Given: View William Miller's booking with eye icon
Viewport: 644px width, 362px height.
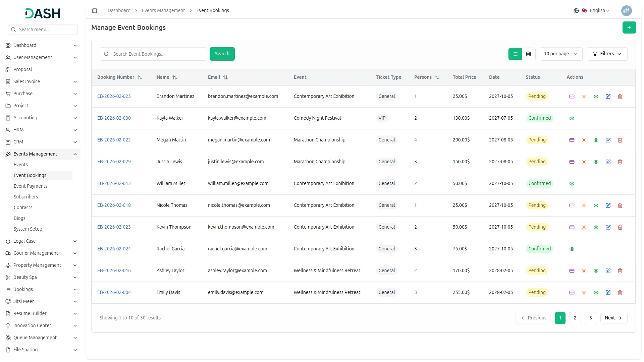Looking at the screenshot, I should [x=572, y=184].
